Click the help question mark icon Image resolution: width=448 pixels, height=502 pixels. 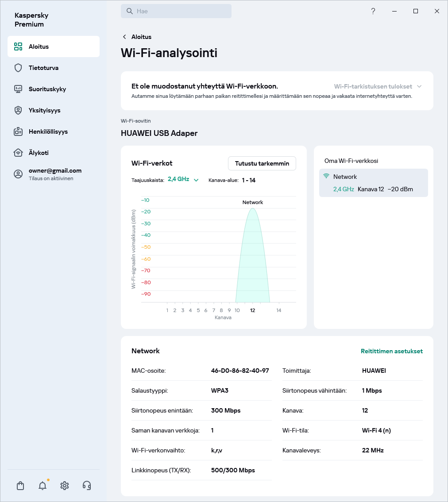(373, 11)
